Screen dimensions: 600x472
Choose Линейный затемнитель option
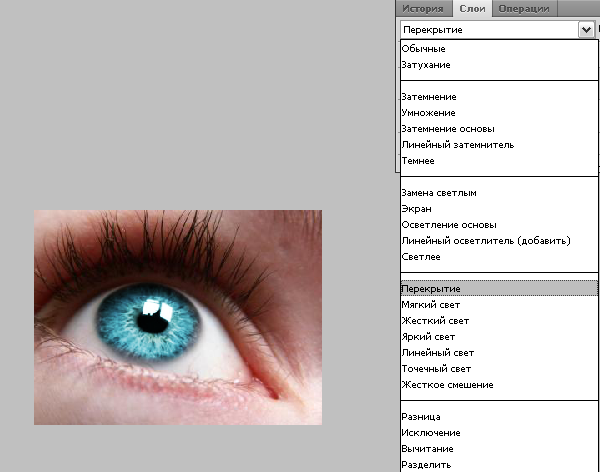(457, 145)
